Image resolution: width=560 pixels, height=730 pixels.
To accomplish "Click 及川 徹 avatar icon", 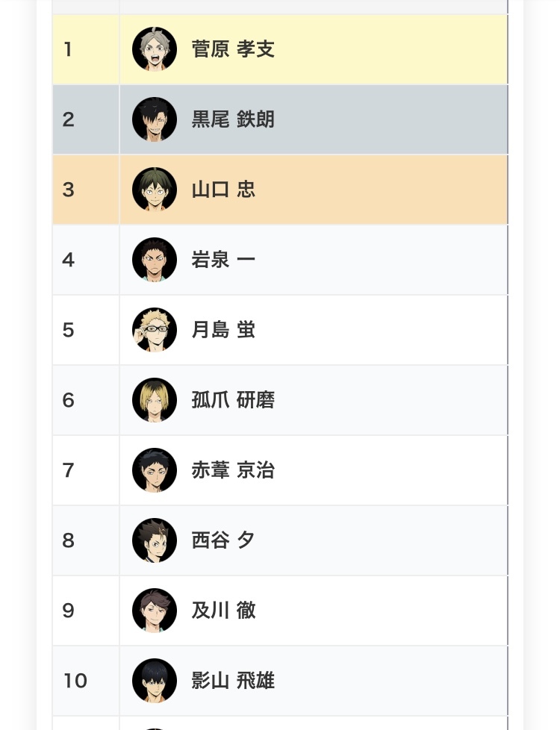I will click(155, 611).
